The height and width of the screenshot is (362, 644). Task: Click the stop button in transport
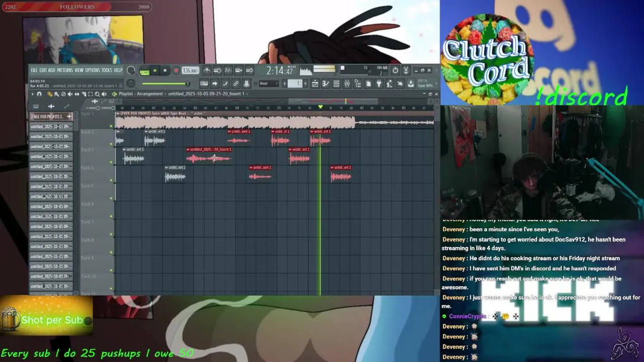click(165, 70)
